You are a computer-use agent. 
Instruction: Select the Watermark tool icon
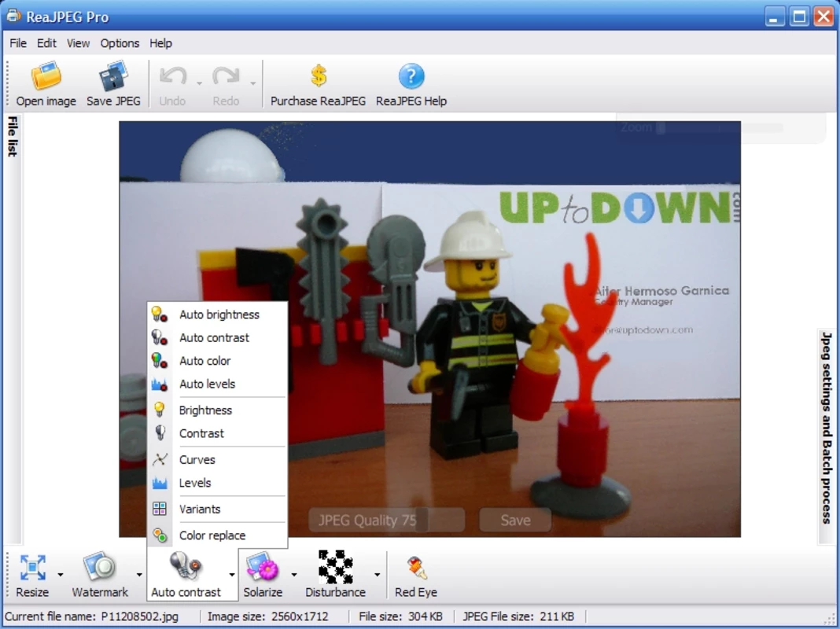(x=100, y=567)
